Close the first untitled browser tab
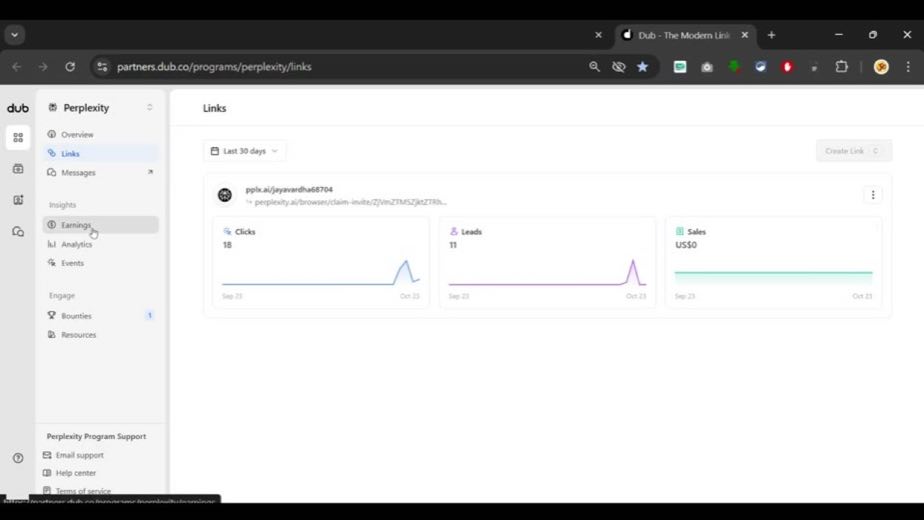This screenshot has height=520, width=924. 598,35
